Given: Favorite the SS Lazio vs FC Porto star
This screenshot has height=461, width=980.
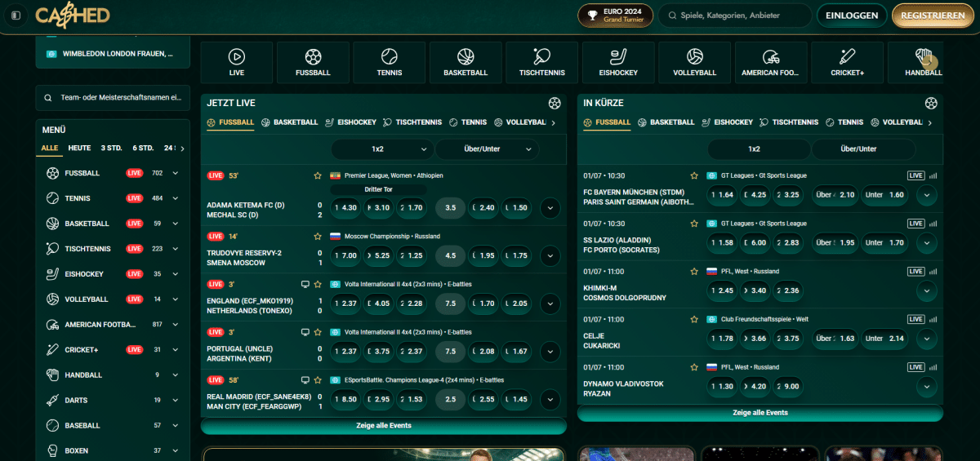Looking at the screenshot, I should [x=694, y=224].
